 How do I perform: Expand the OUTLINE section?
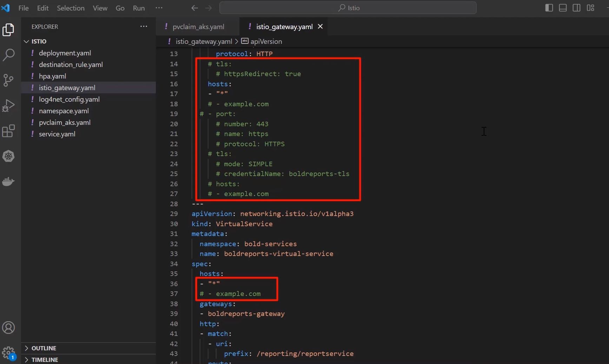tap(88, 348)
